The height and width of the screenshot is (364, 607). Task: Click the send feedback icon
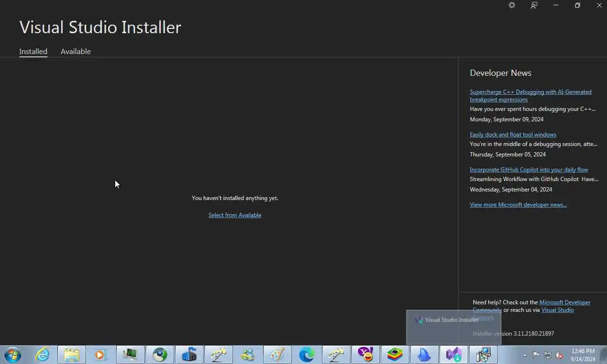coord(534,5)
